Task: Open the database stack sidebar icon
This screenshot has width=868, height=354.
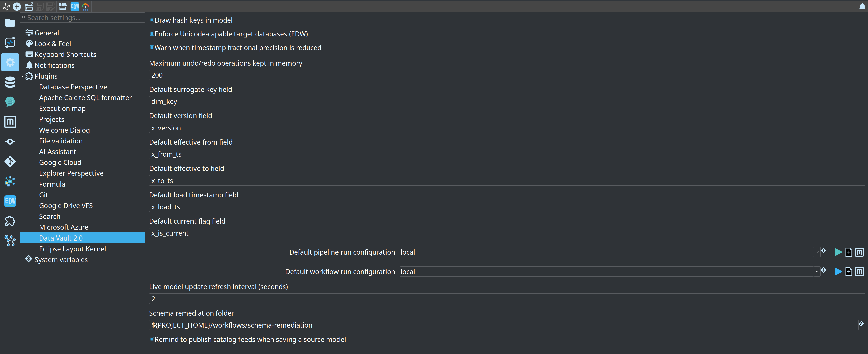Action: pos(10,82)
